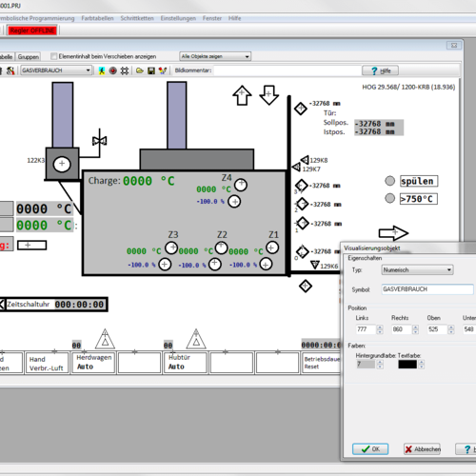Select the down arrow object on canvas
Viewport: 476px width, 476px height.
269,94
